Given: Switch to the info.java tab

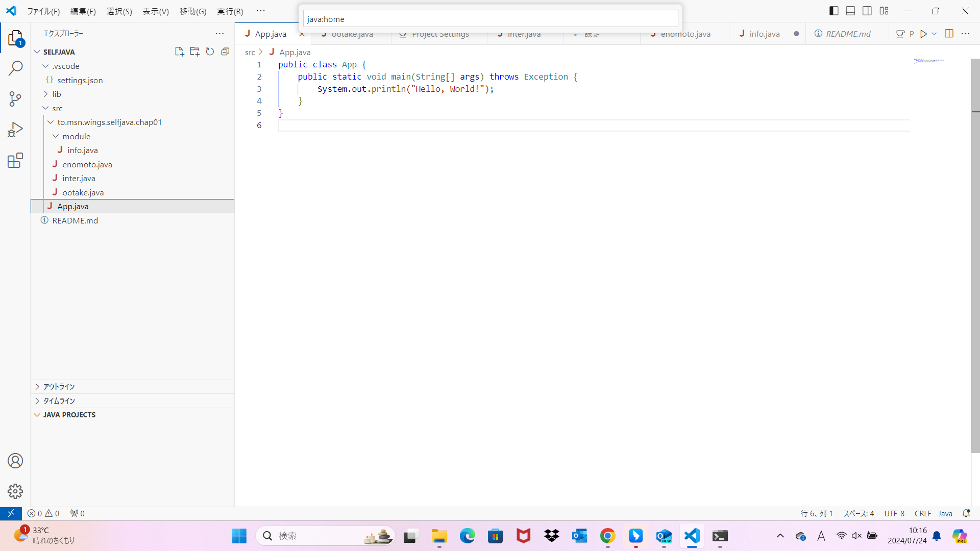Looking at the screenshot, I should point(764,34).
